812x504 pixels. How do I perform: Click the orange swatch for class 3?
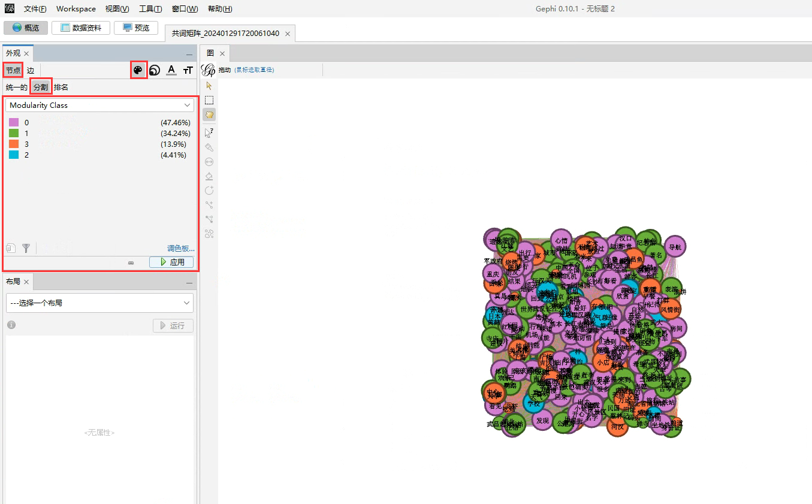tap(14, 144)
